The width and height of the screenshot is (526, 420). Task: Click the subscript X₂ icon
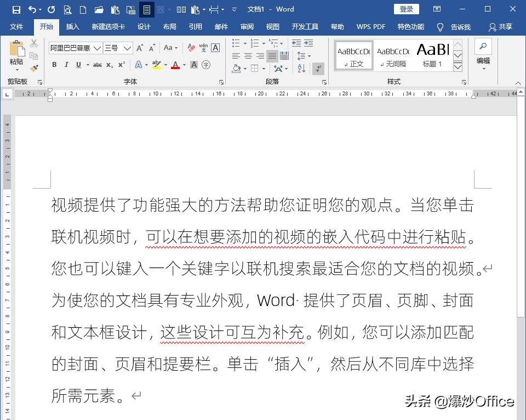[x=109, y=65]
